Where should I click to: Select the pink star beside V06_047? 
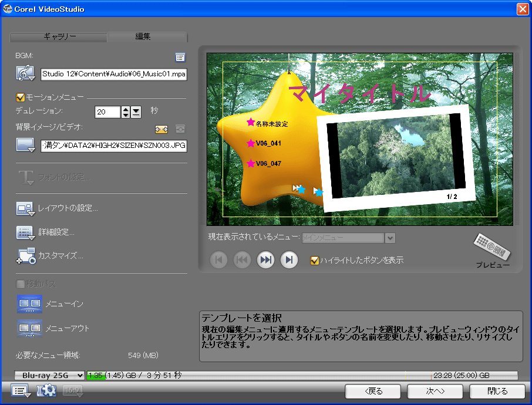pos(251,164)
